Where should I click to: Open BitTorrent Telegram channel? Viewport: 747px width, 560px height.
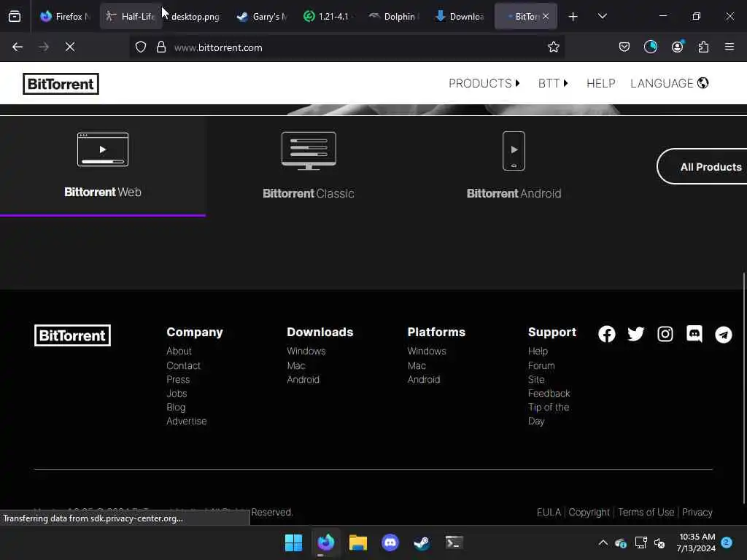723,334
